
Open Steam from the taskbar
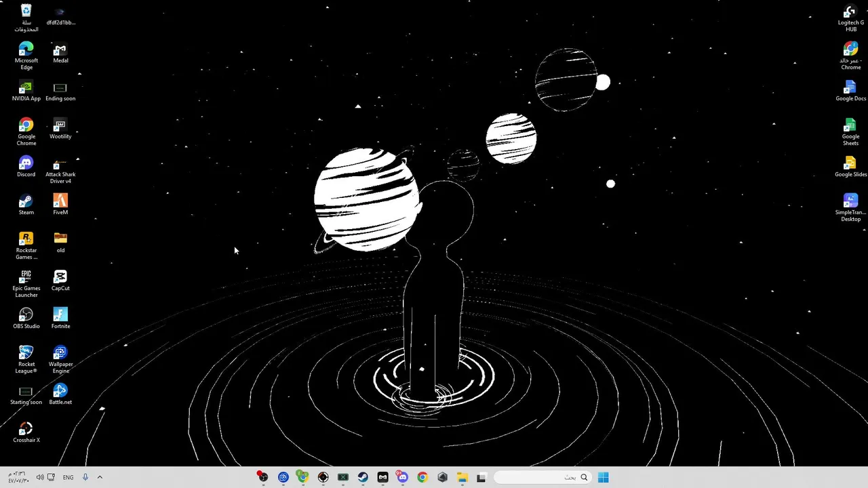(363, 477)
